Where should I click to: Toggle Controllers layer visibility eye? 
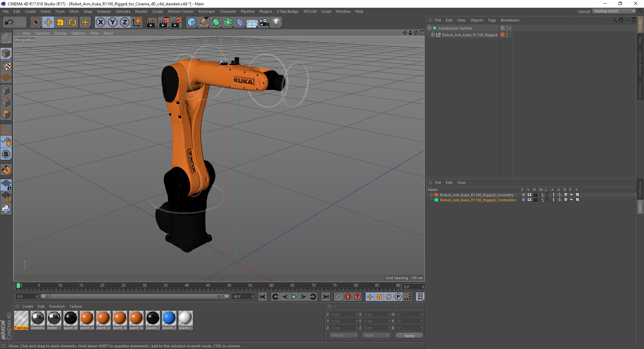(529, 200)
